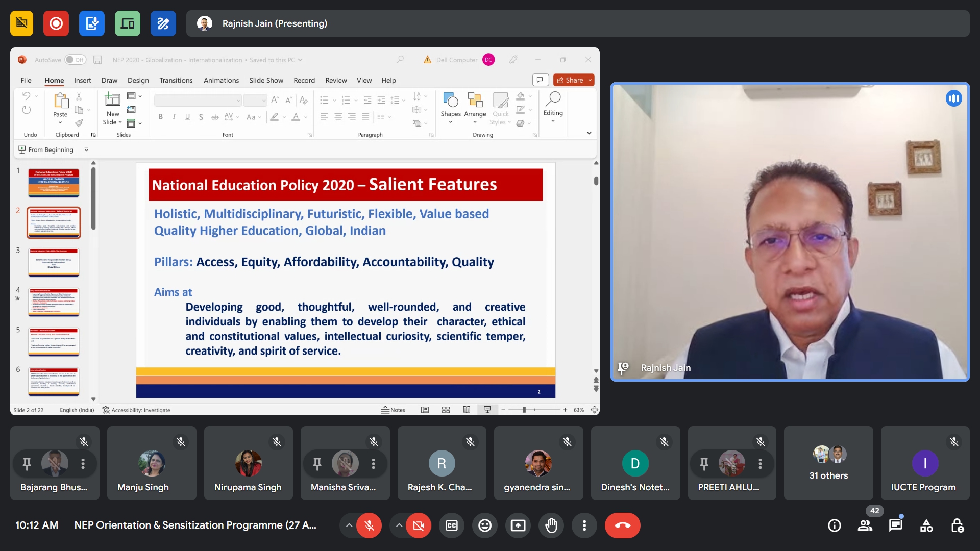Click present screen icon in toolbar

[x=518, y=525]
